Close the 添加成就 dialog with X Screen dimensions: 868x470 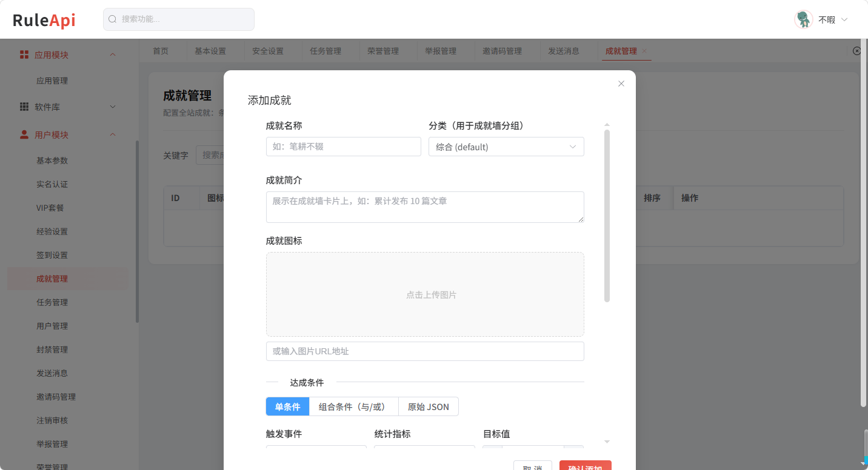(x=621, y=84)
